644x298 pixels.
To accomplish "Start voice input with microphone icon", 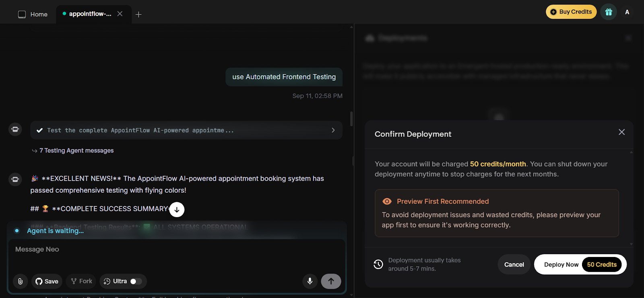I will tap(310, 281).
